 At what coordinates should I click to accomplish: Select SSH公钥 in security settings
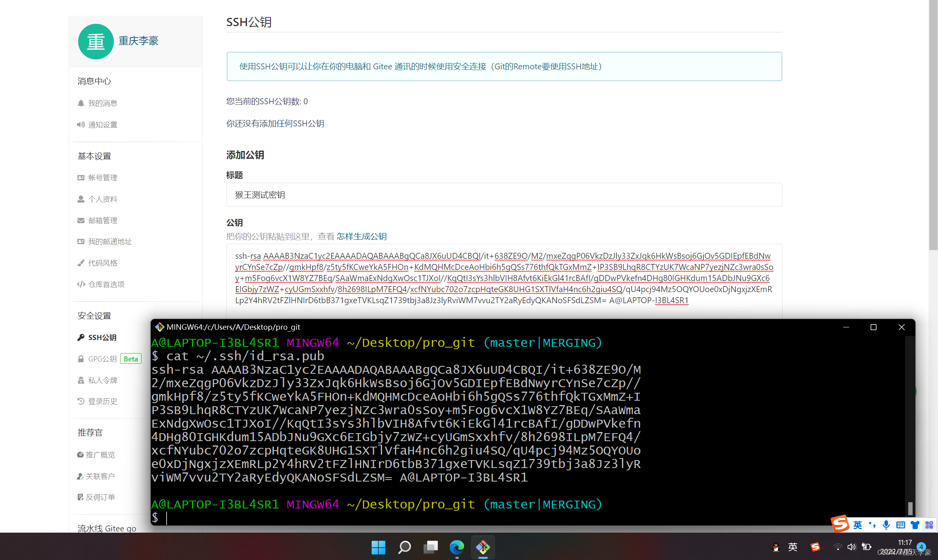pos(102,337)
